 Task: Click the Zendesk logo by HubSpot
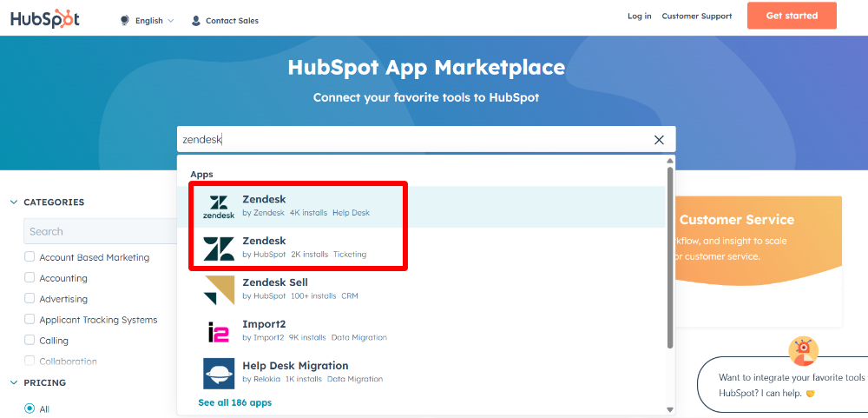219,249
